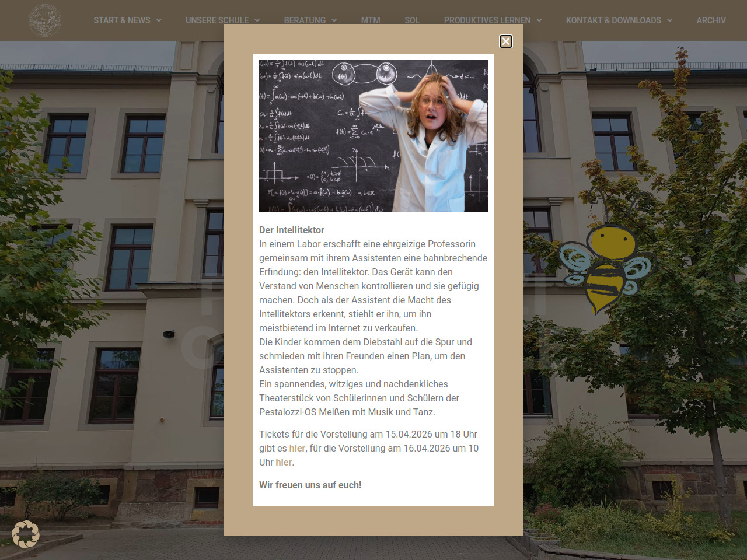Select the Unsere Schule menu label

click(x=217, y=20)
